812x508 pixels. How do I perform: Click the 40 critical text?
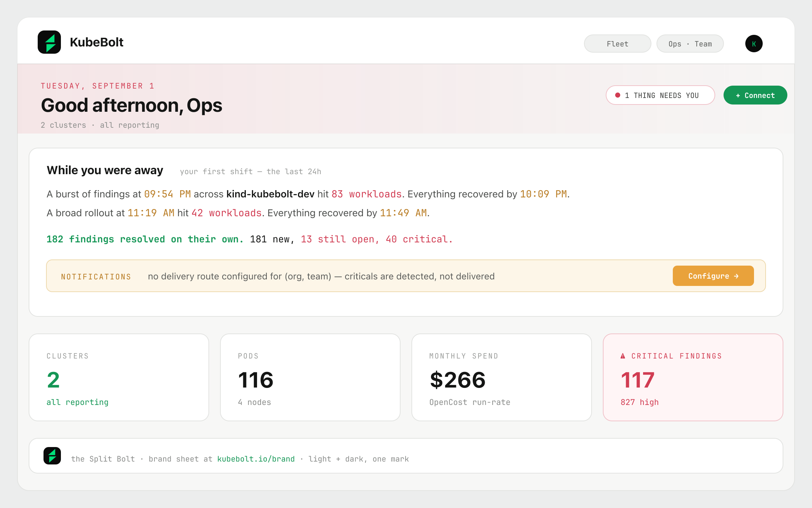coord(419,239)
